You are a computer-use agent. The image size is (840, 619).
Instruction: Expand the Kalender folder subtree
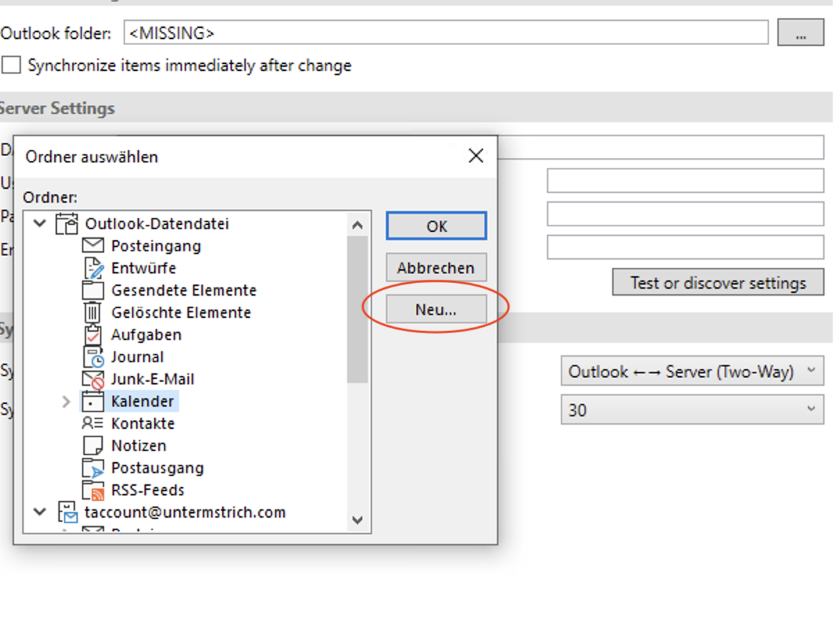(67, 401)
